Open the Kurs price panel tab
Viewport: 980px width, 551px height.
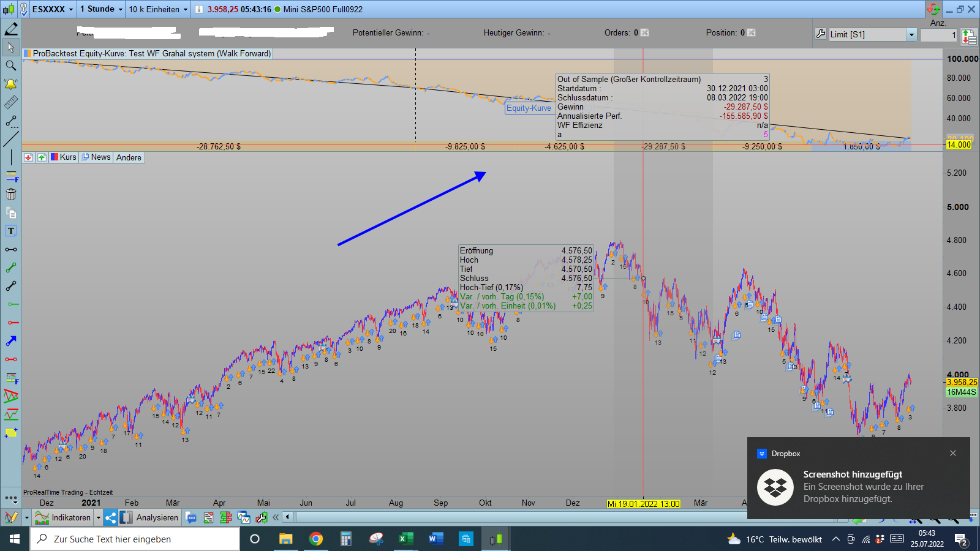[64, 157]
